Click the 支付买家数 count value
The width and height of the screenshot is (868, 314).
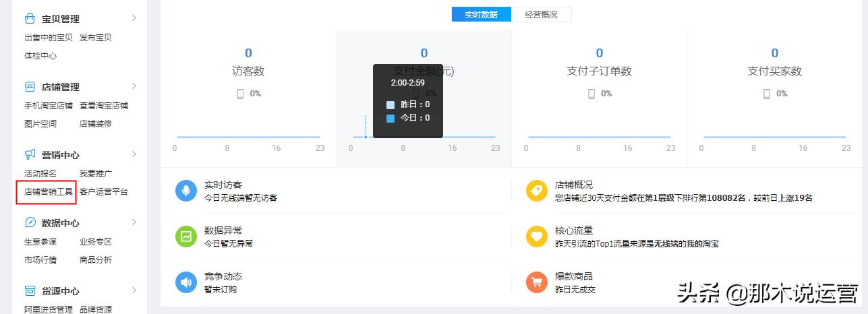tap(774, 53)
